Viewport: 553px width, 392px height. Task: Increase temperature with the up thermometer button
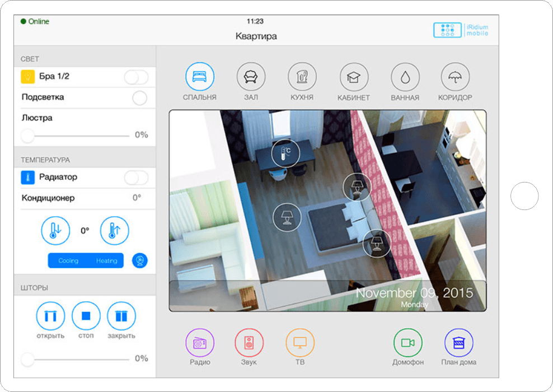[114, 230]
